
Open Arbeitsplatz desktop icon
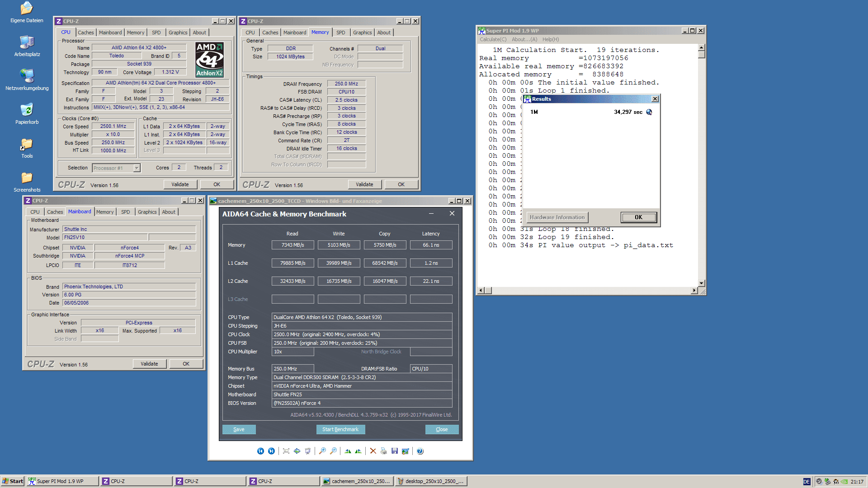(x=27, y=46)
